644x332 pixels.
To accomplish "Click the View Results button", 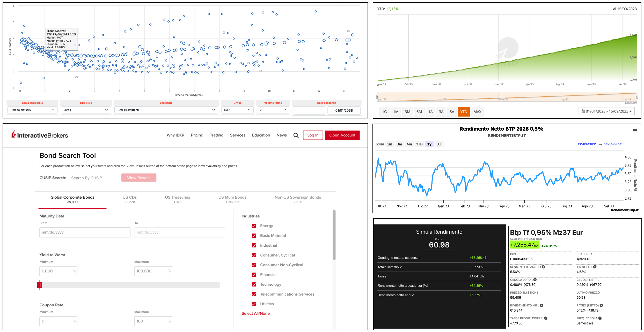I will coord(139,178).
